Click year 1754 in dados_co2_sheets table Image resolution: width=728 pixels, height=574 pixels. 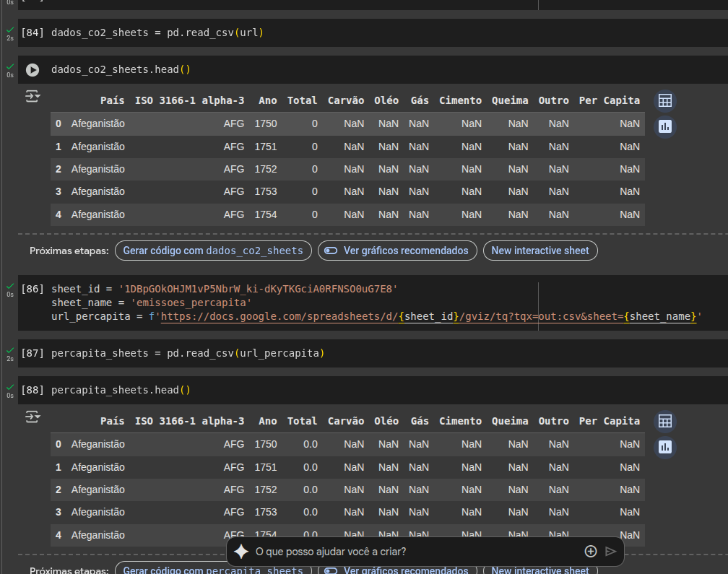click(266, 214)
